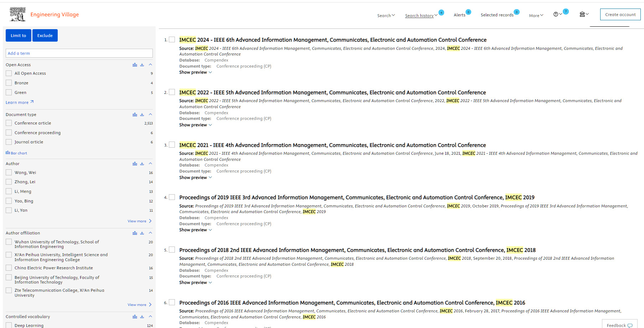
Task: Download Author facet data
Action: pos(142,164)
